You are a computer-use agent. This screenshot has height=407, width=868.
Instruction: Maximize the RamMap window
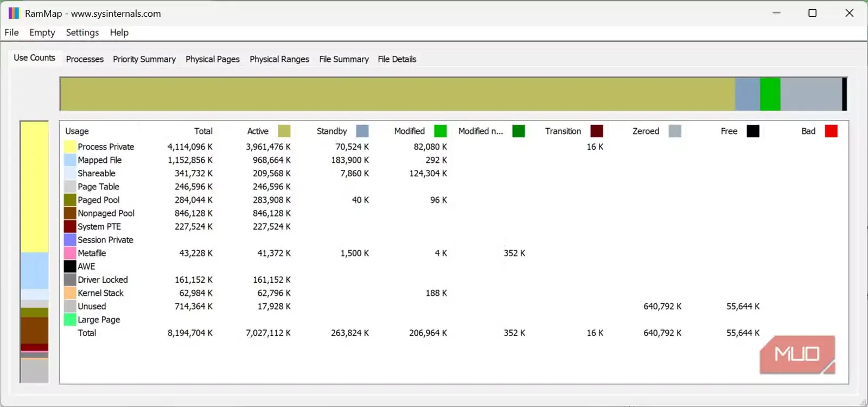pyautogui.click(x=812, y=13)
